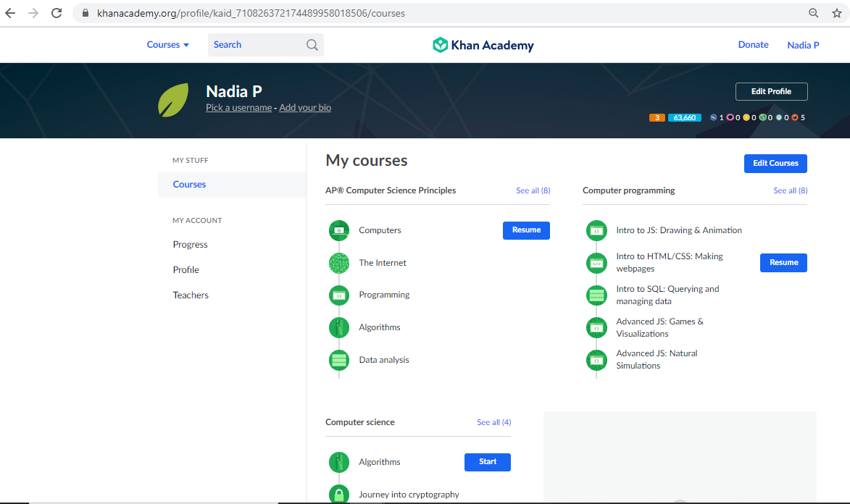Click the energy points badge 63,660
The height and width of the screenshot is (504, 850).
(x=685, y=117)
